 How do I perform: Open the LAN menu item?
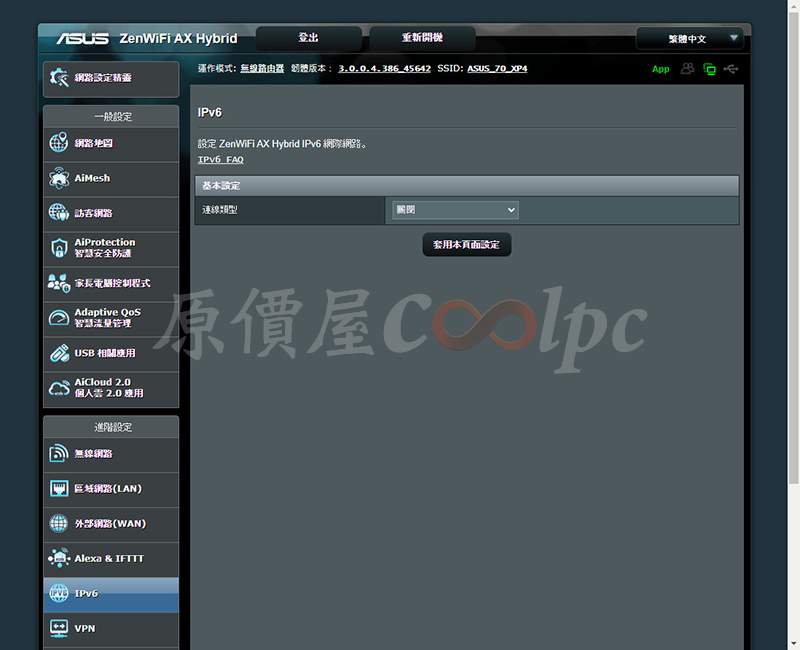click(x=111, y=489)
